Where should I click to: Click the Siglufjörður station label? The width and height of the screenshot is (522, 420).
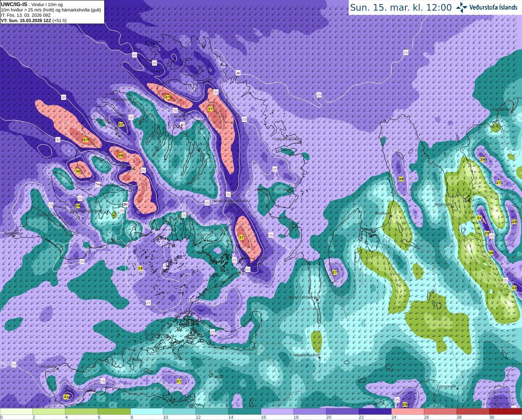click(502, 109)
